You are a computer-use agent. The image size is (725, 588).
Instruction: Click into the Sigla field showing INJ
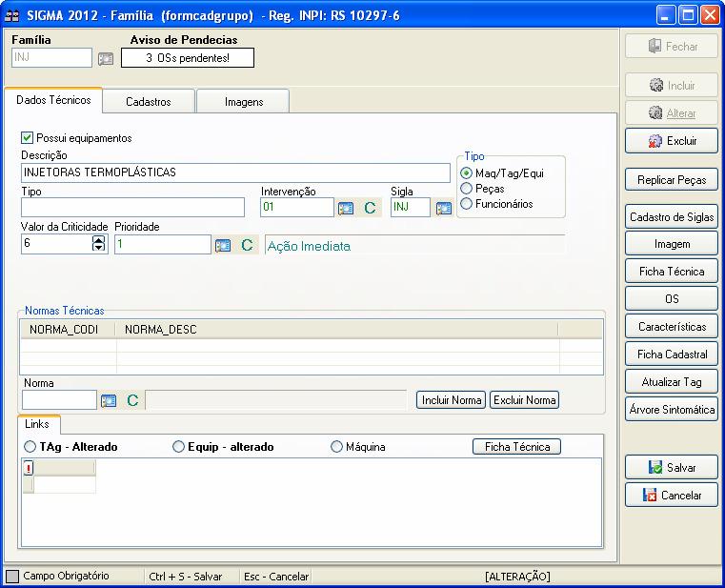coord(411,207)
